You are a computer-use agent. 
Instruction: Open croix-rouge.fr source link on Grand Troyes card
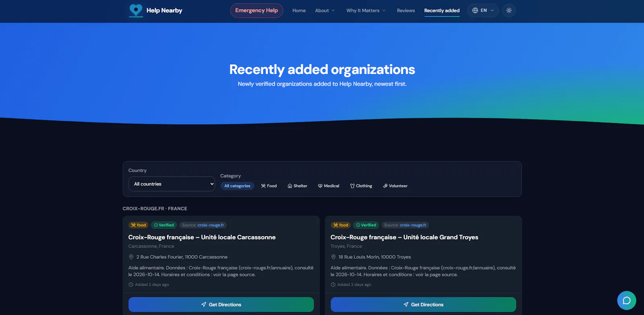[413, 225]
